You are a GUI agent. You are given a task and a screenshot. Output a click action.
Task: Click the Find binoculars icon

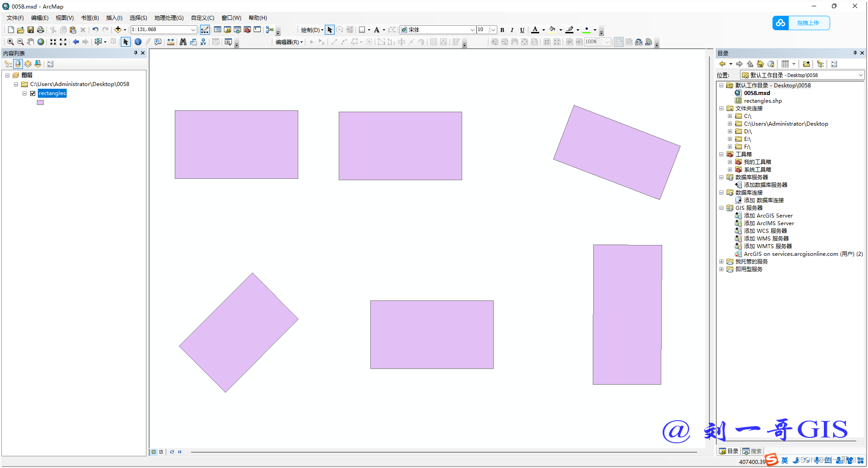click(x=183, y=42)
